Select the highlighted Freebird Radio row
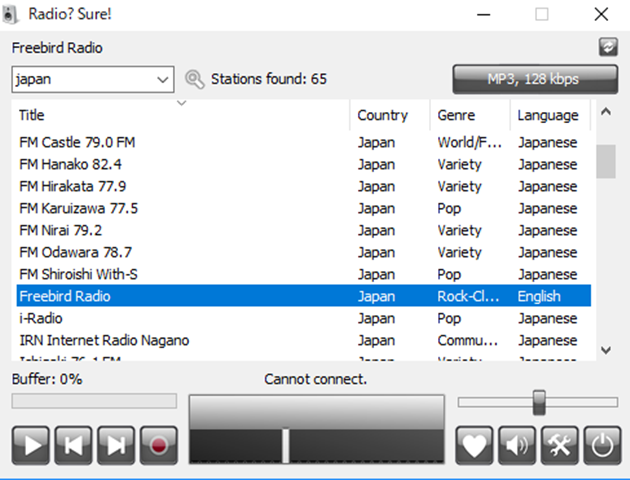Image resolution: width=630 pixels, height=480 pixels. (x=303, y=296)
